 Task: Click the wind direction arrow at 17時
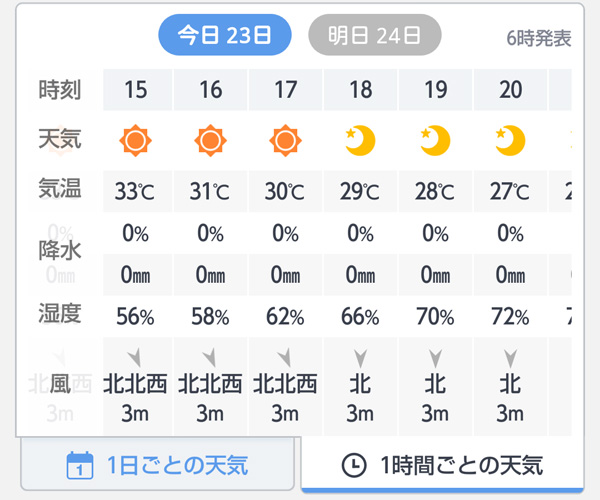pos(285,357)
